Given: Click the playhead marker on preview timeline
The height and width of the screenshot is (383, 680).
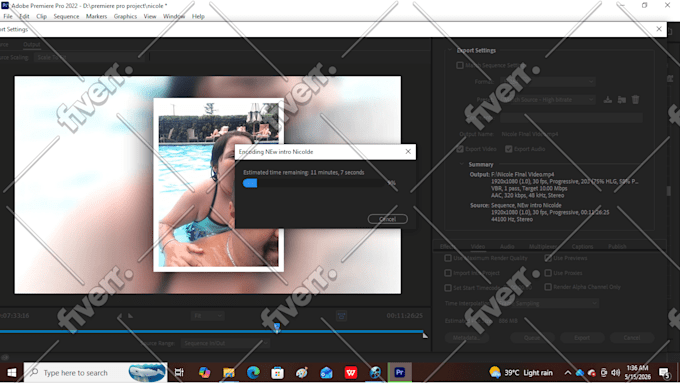Looking at the screenshot, I should click(x=277, y=327).
